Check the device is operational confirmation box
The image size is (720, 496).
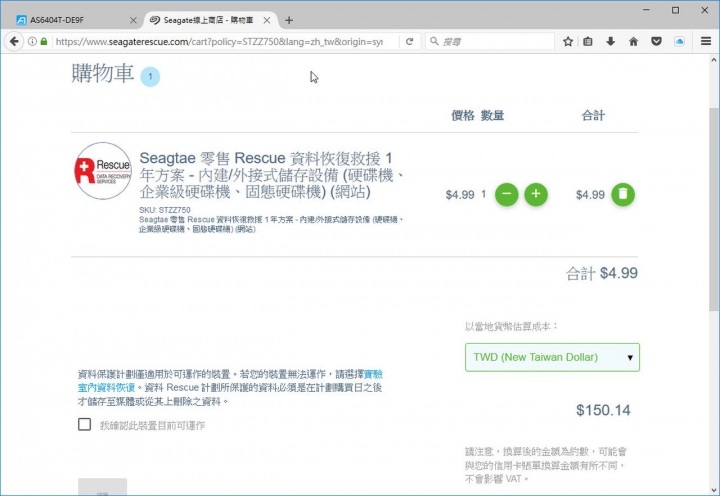(84, 424)
